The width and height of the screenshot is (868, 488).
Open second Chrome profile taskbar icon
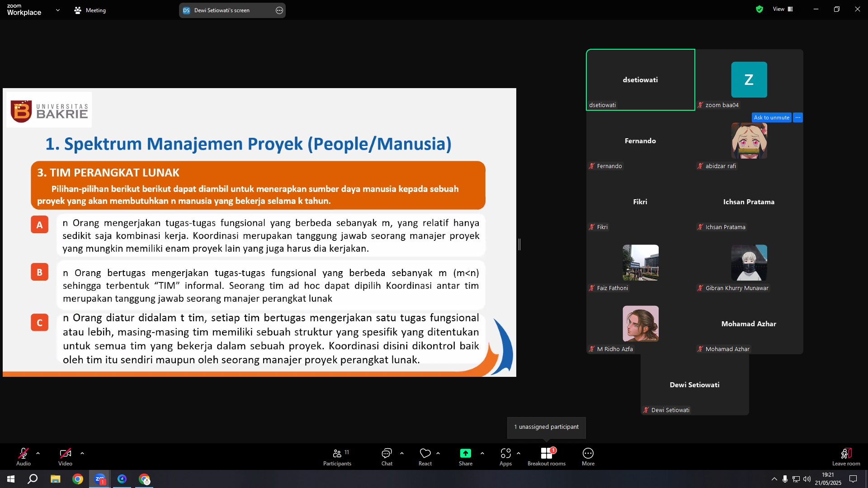pyautogui.click(x=144, y=479)
